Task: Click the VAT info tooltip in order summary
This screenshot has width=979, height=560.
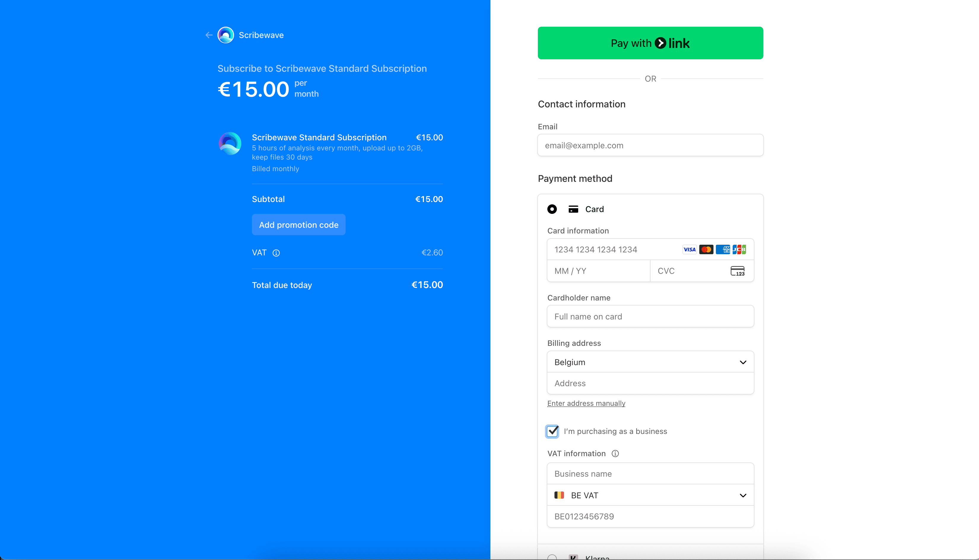Action: pos(276,253)
